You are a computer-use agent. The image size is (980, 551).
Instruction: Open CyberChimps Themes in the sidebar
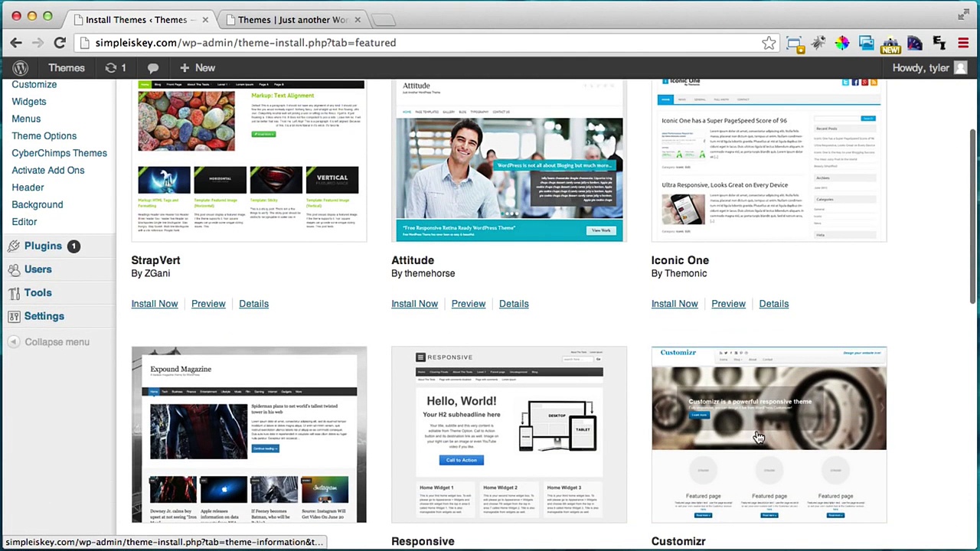click(59, 153)
